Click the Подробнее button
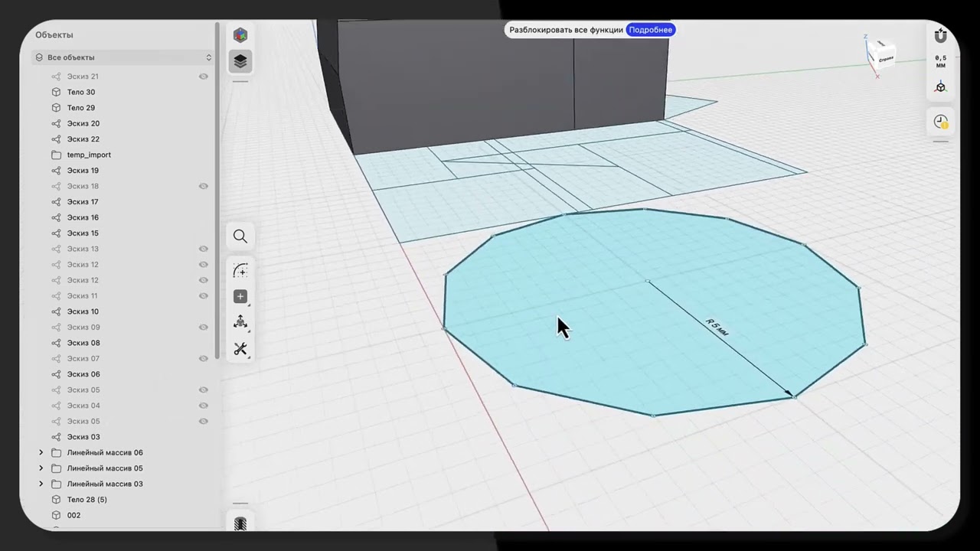This screenshot has height=551, width=980. [650, 30]
